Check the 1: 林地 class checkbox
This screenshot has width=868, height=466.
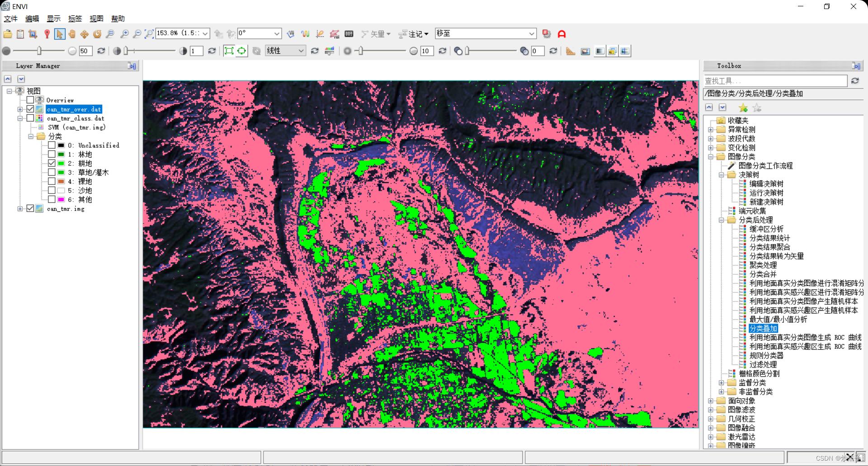click(x=52, y=154)
